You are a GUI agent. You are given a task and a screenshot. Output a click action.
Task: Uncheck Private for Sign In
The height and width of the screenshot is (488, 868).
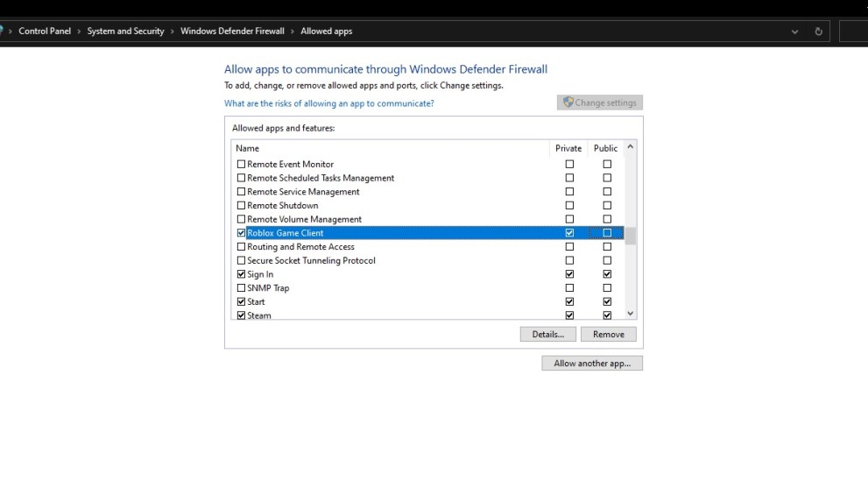click(569, 274)
